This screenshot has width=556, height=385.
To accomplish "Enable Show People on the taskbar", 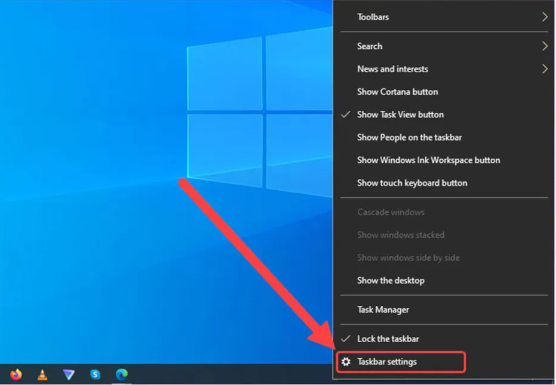I will coord(444,137).
